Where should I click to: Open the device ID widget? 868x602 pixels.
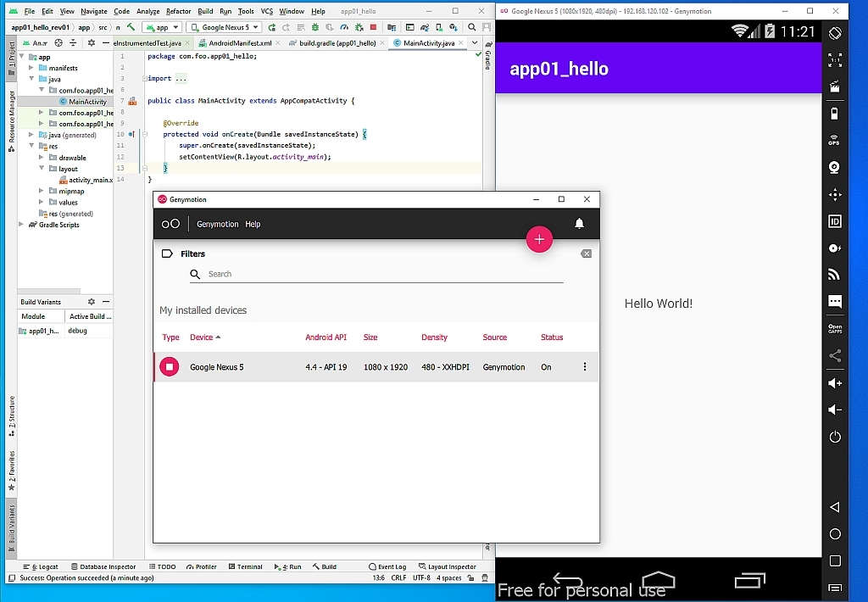[835, 221]
